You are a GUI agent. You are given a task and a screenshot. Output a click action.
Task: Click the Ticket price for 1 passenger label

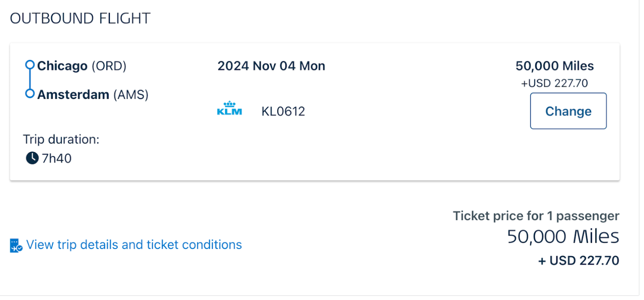pos(536,216)
